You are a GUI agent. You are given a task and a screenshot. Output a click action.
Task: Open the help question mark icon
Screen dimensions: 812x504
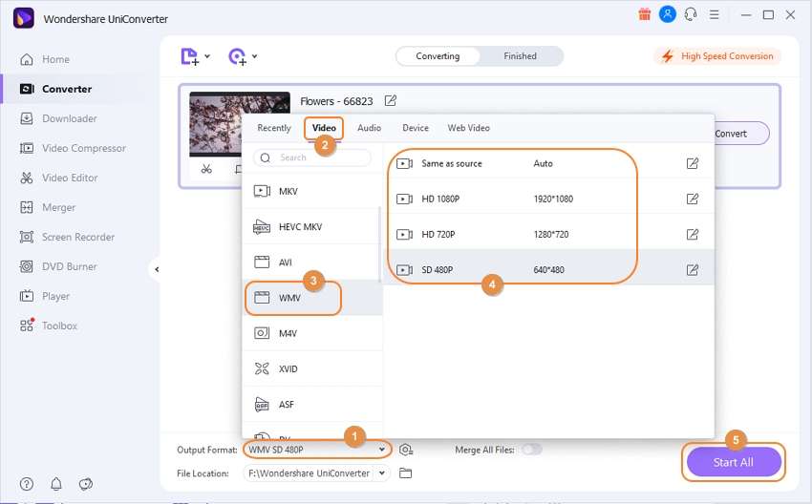27,484
